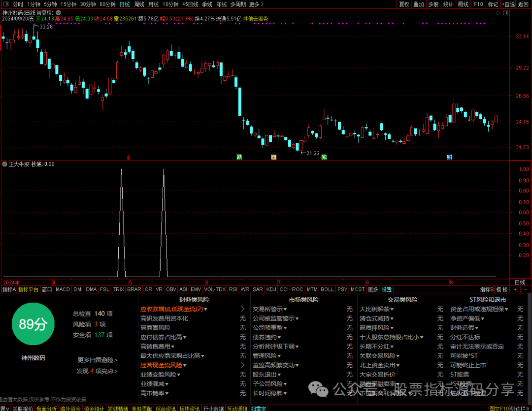The image size is (532, 411).
Task: Click 指标B tab
Action: 487,289
